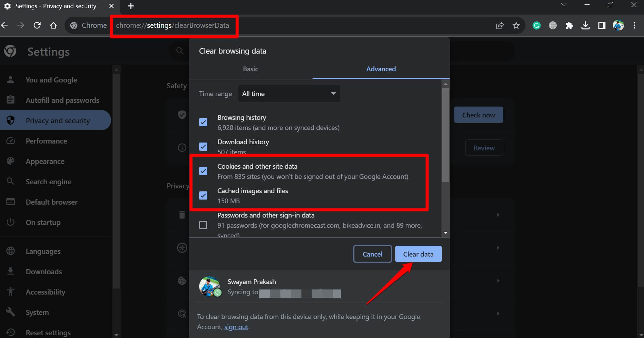Uncheck Cached images and files

(203, 195)
